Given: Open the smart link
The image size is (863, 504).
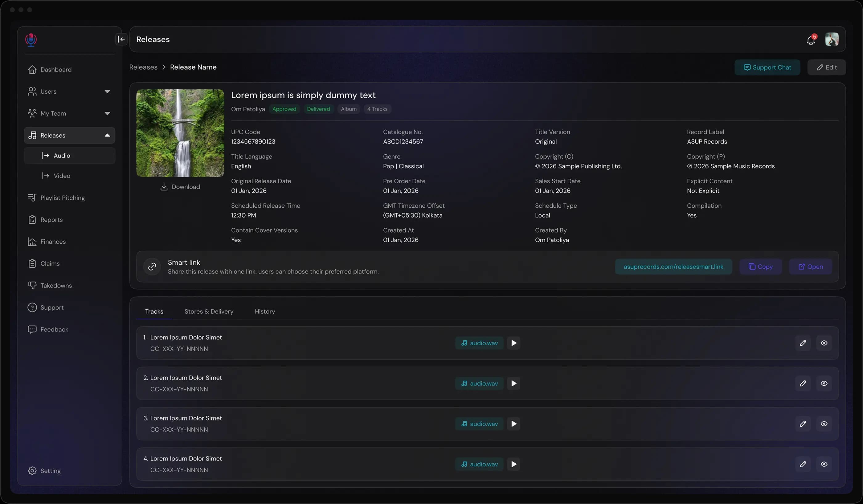Looking at the screenshot, I should pyautogui.click(x=810, y=267).
